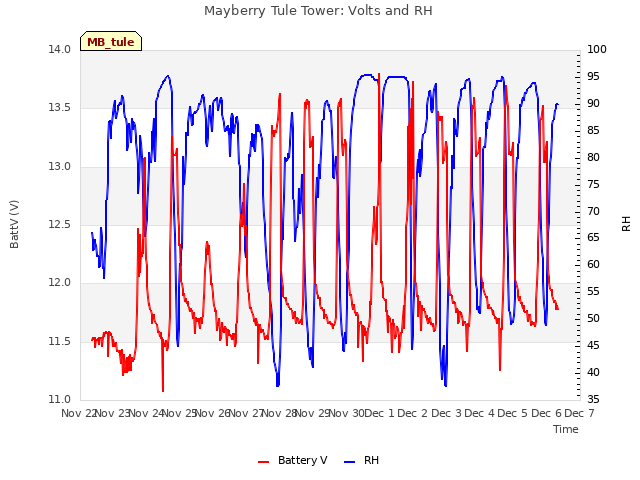
Task: Click the 100 right axis tick label
Action: click(x=597, y=49)
